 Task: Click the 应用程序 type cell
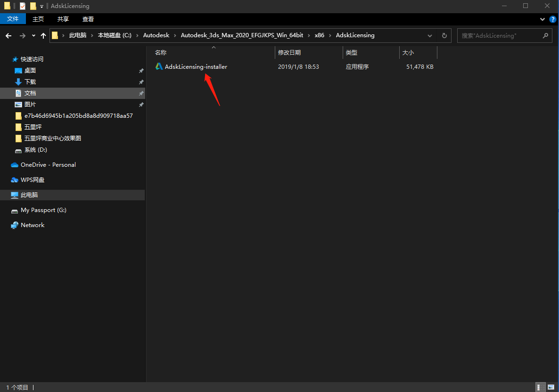tap(357, 66)
